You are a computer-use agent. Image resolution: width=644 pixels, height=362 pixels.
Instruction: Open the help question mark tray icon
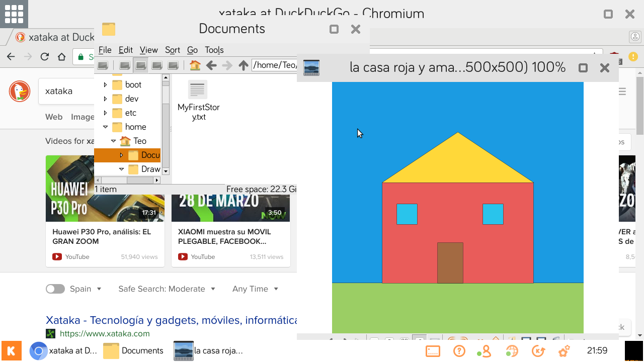point(459,351)
